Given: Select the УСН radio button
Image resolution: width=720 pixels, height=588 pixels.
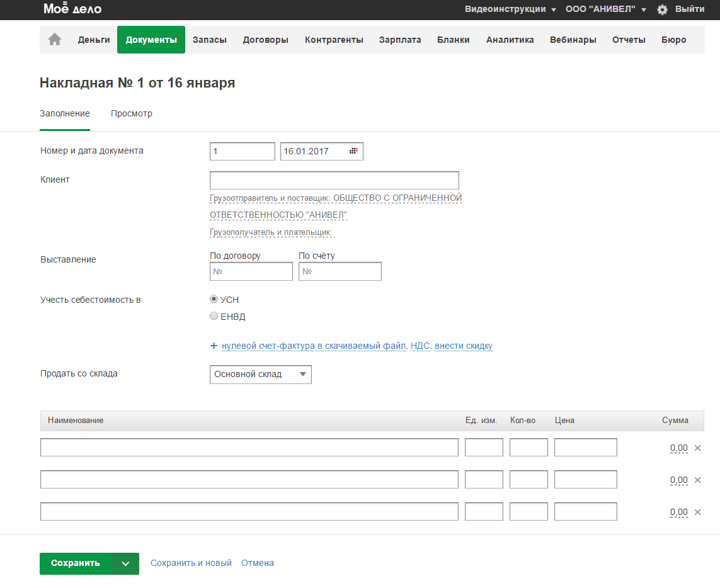Looking at the screenshot, I should (x=214, y=300).
